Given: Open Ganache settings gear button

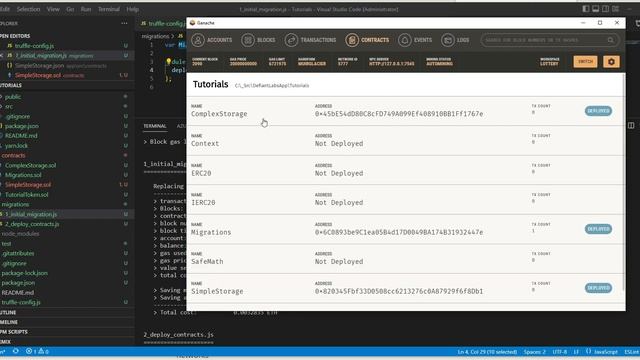Looking at the screenshot, I should [x=611, y=62].
